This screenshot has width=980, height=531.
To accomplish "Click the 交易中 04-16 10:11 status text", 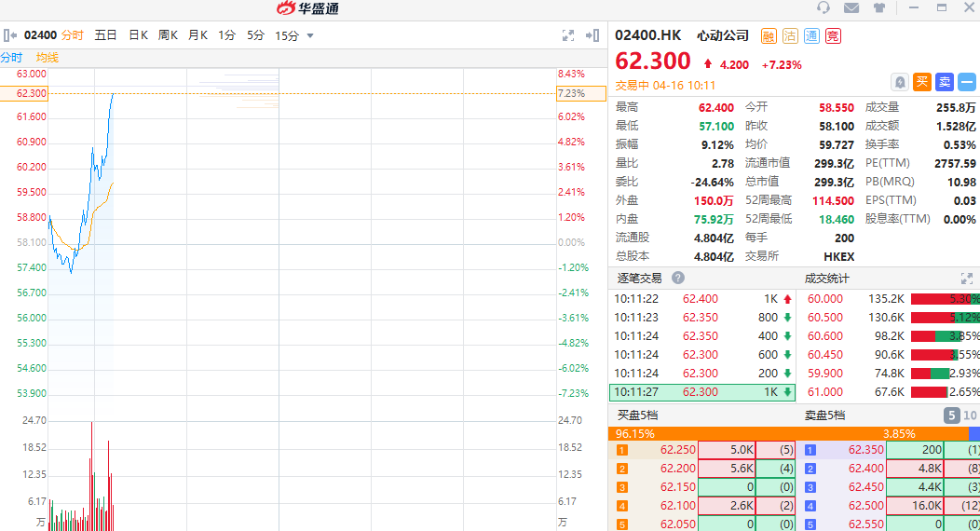I will pyautogui.click(x=665, y=85).
